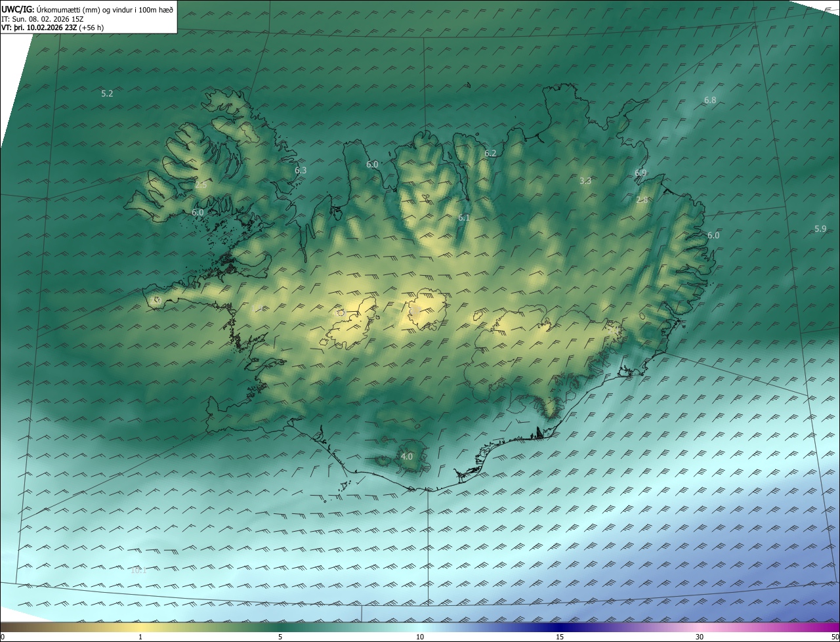Click the 2.5 value in the Westfjords
This screenshot has height=642, width=840.
[200, 185]
